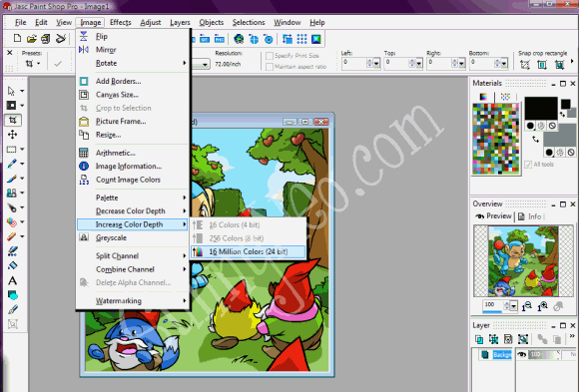Open the Layers menu
579x392 pixels.
point(180,23)
